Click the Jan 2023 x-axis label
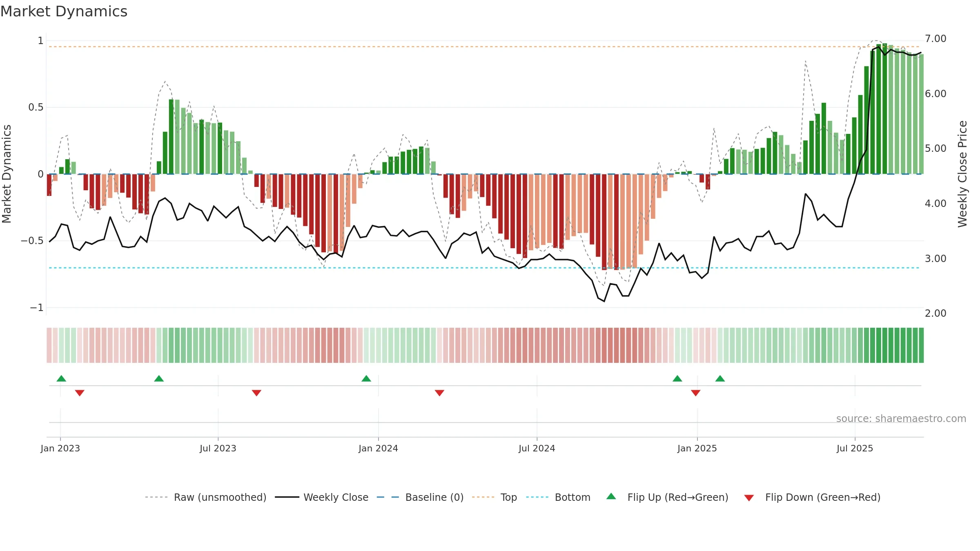This screenshot has width=980, height=551. [60, 448]
